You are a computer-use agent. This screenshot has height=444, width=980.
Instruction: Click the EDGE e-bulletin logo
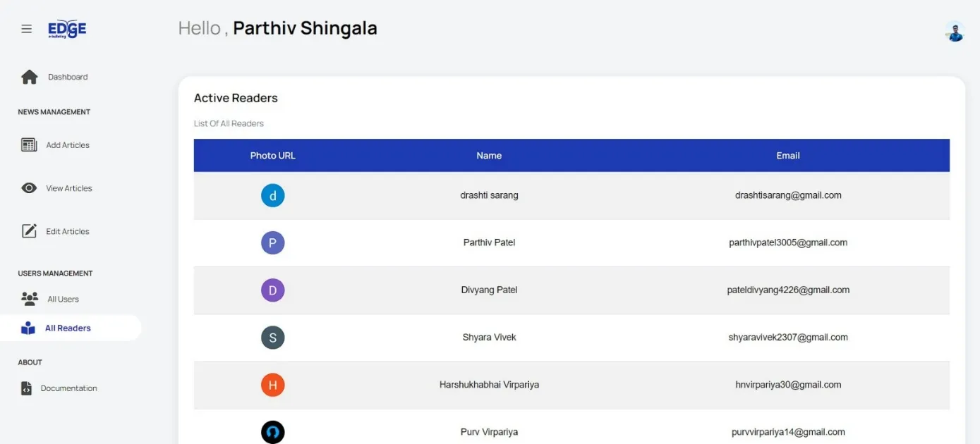[67, 29]
